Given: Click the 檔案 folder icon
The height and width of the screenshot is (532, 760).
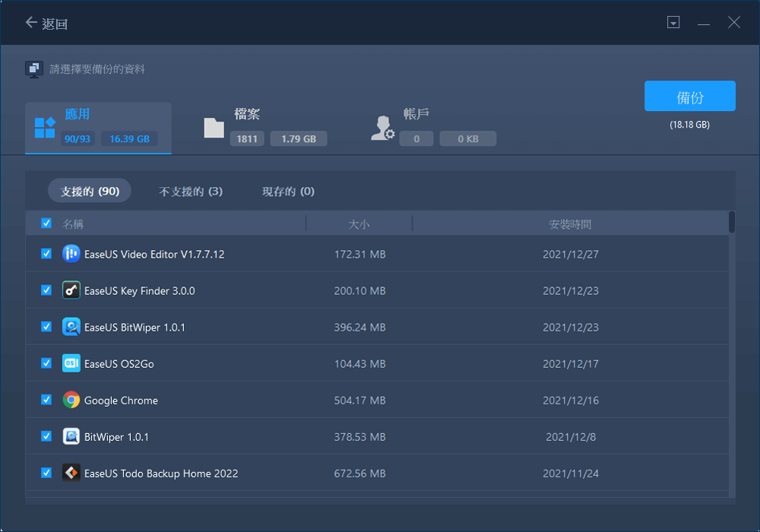Looking at the screenshot, I should (214, 128).
